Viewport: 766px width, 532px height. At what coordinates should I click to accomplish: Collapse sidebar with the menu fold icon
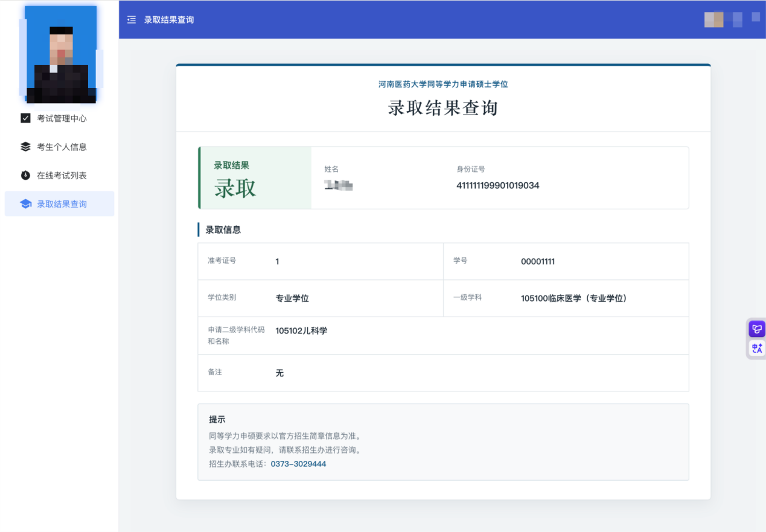[132, 20]
